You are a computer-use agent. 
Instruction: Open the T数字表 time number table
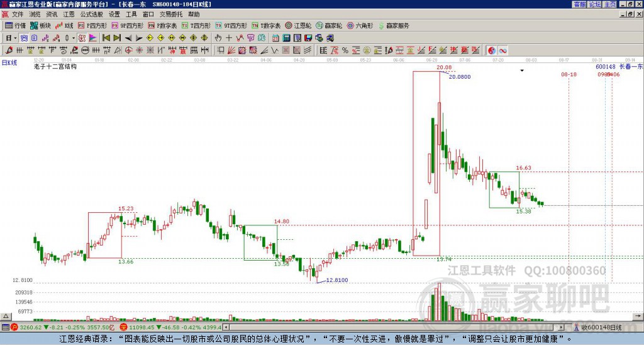pos(266,25)
